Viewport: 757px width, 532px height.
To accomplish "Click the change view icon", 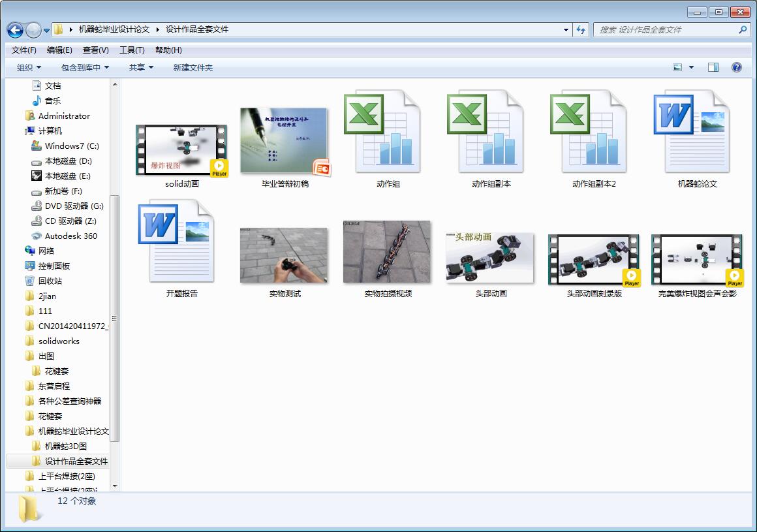I will (677, 68).
